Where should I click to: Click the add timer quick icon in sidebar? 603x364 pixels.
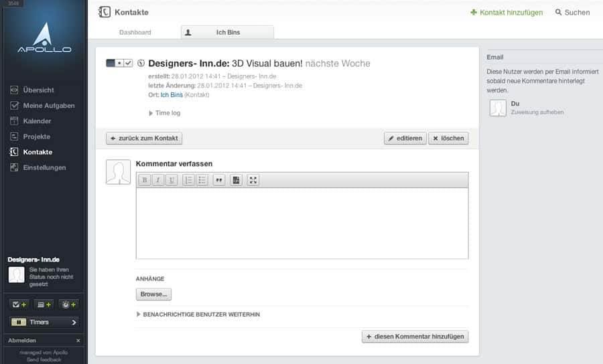(69, 304)
